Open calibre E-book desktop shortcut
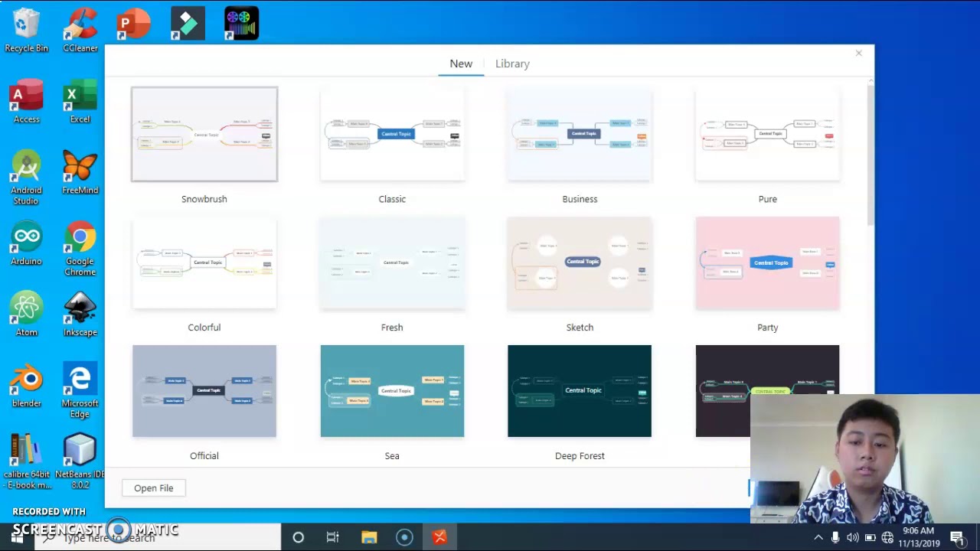Image resolution: width=980 pixels, height=551 pixels. click(26, 462)
